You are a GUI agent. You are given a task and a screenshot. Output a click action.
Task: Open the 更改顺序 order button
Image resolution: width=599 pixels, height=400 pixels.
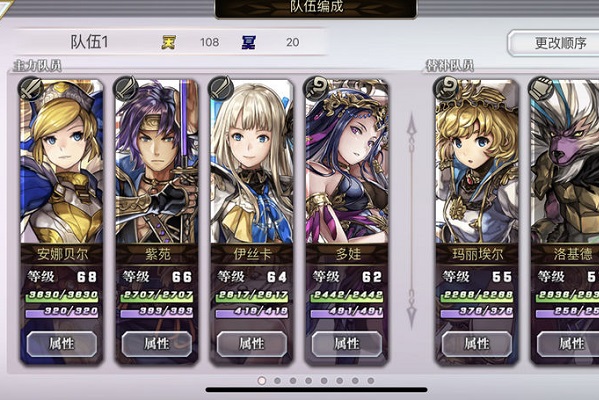click(x=554, y=43)
